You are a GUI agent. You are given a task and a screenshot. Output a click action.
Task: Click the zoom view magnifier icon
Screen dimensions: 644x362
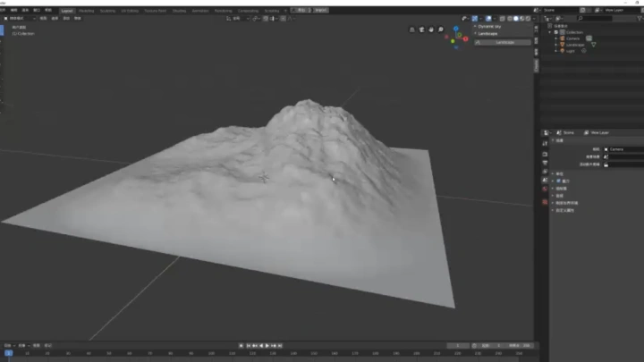pyautogui.click(x=441, y=29)
